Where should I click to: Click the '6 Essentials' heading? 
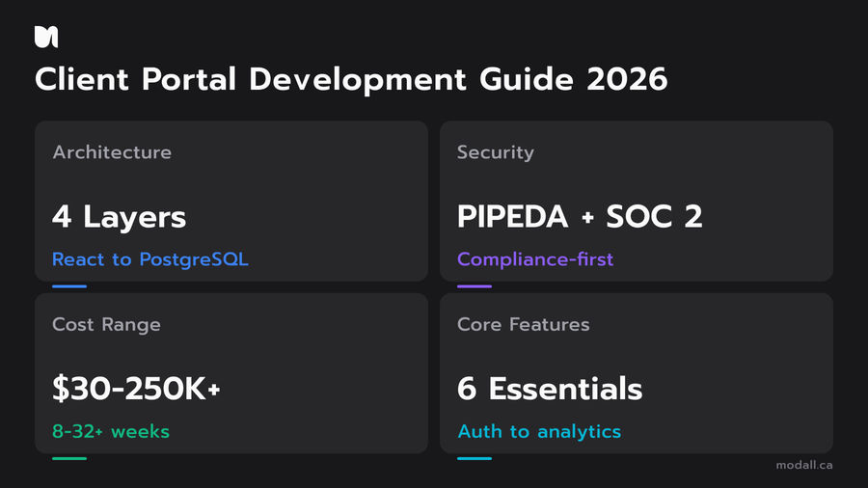coord(550,389)
